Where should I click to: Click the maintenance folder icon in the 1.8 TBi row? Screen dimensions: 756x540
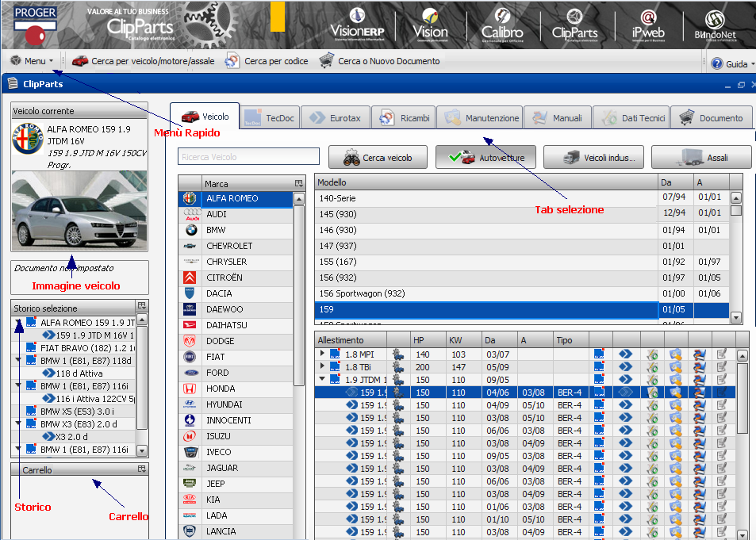click(x=676, y=367)
